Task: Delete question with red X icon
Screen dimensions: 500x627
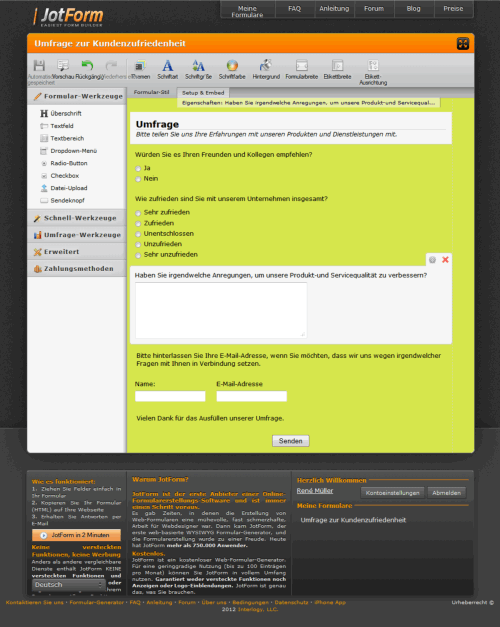Action: (445, 260)
